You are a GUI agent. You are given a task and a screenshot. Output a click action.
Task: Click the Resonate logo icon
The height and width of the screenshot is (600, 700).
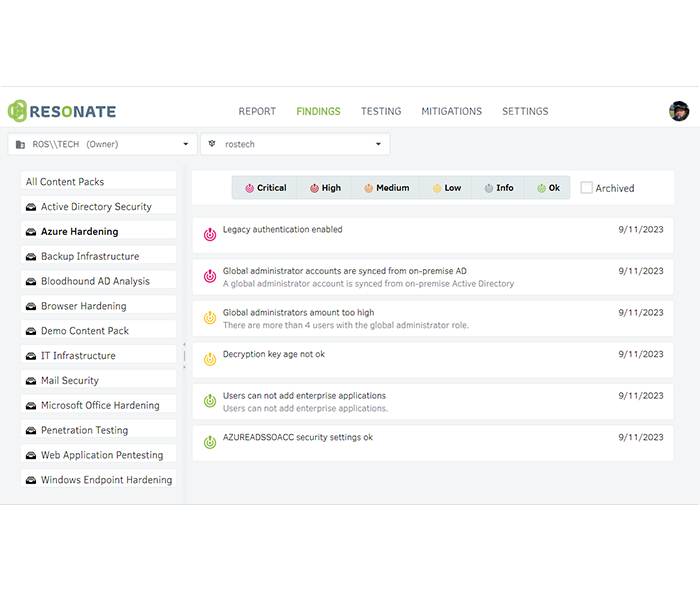[x=18, y=112]
